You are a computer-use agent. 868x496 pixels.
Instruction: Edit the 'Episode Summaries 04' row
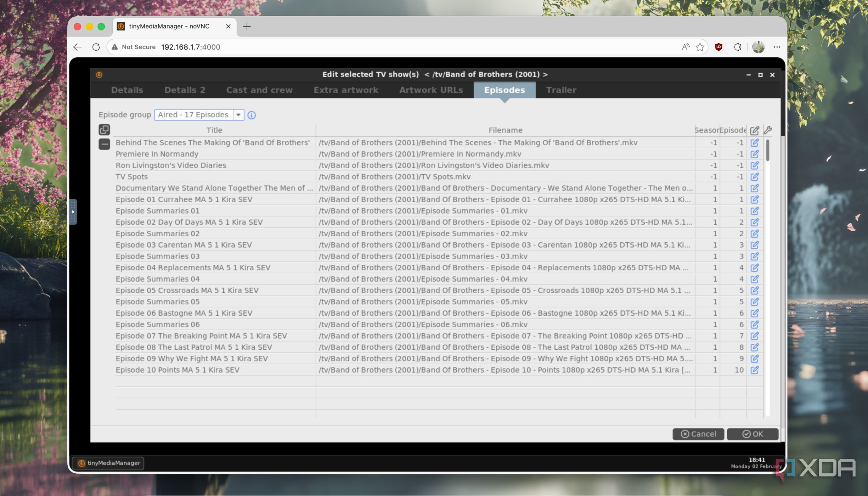[755, 279]
